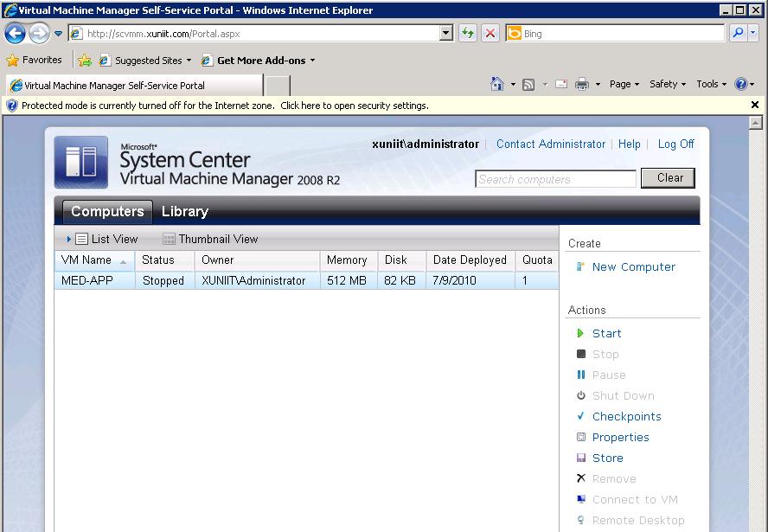This screenshot has height=532, width=768.
Task: Switch to Thumbnail View
Action: [x=210, y=239]
